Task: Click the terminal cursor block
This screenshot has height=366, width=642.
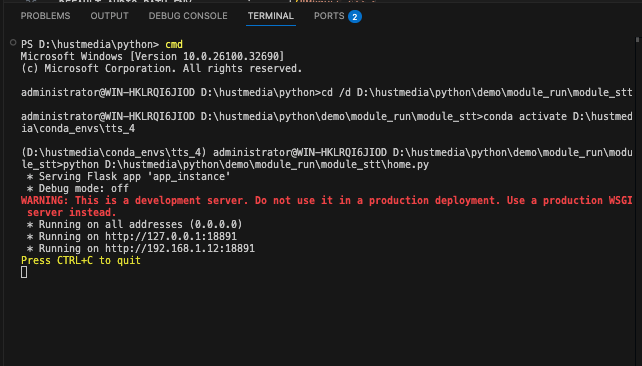Action: [24, 272]
